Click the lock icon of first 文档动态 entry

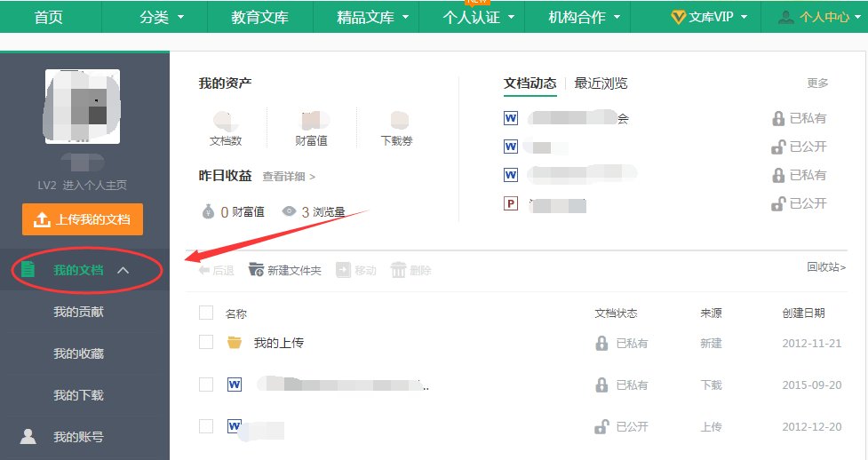[x=778, y=118]
